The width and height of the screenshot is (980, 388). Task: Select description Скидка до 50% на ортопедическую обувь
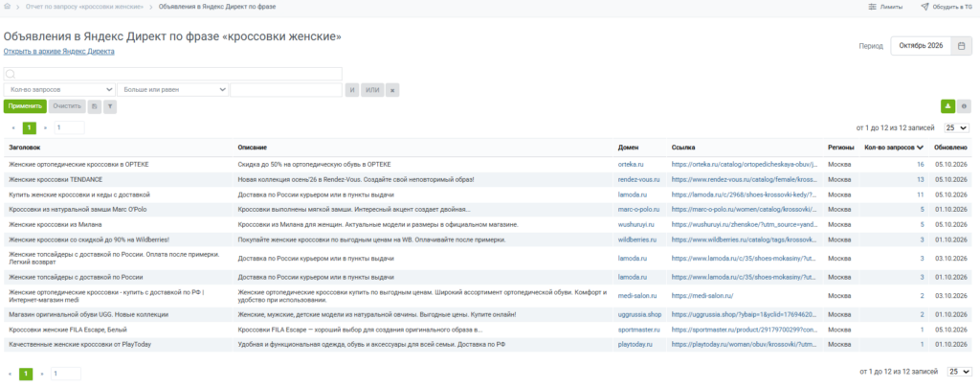click(314, 164)
